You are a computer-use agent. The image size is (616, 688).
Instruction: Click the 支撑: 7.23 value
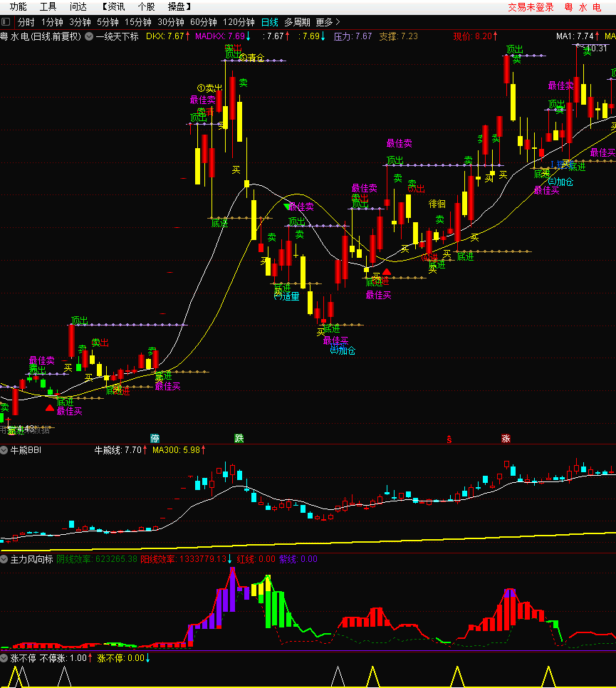(398, 36)
